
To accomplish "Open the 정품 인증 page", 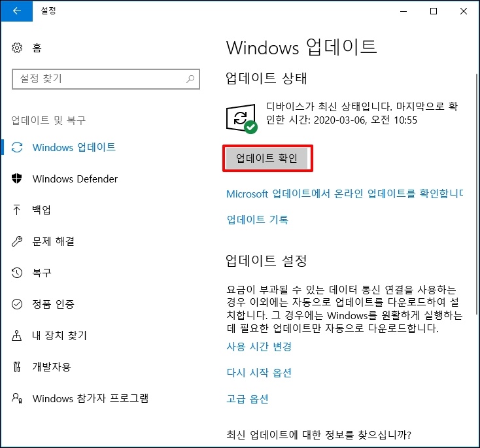I will (x=53, y=304).
